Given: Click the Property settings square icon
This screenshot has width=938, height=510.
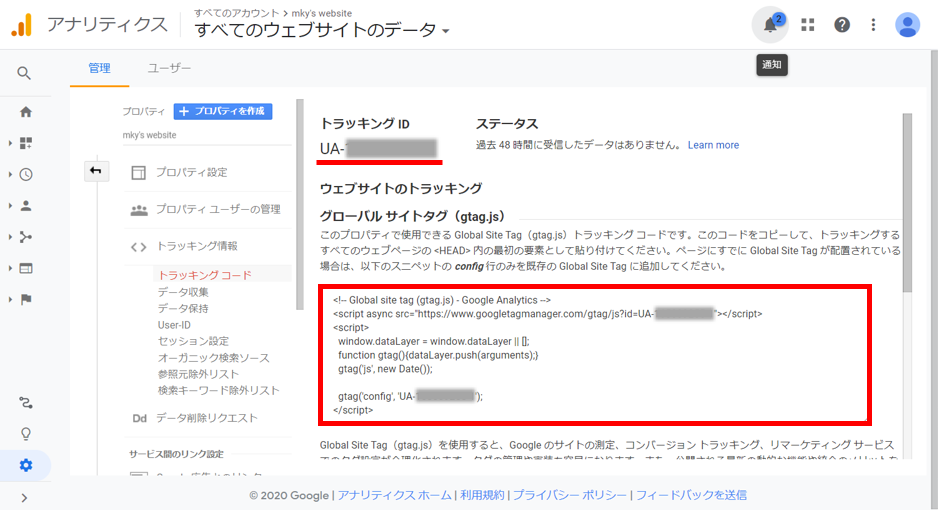Looking at the screenshot, I should 138,173.
